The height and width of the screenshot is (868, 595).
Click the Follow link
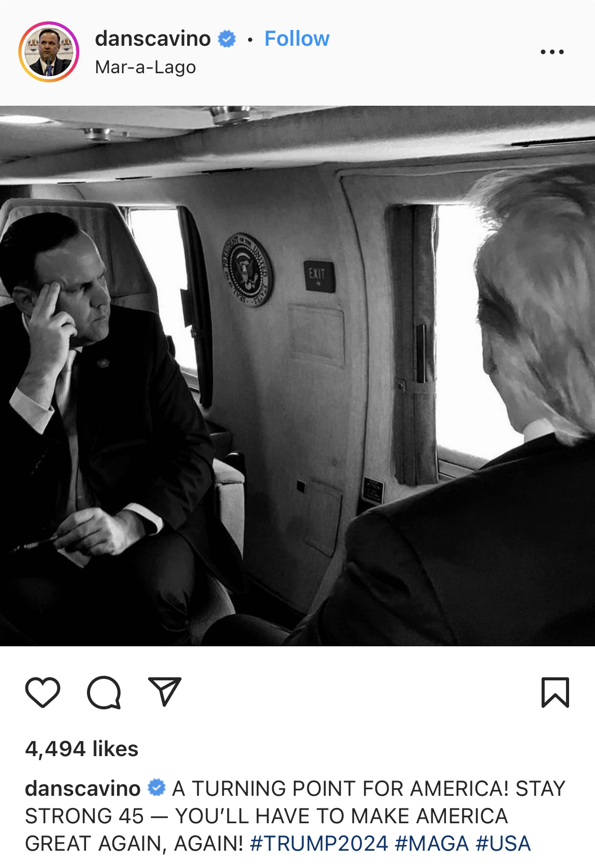click(x=297, y=39)
